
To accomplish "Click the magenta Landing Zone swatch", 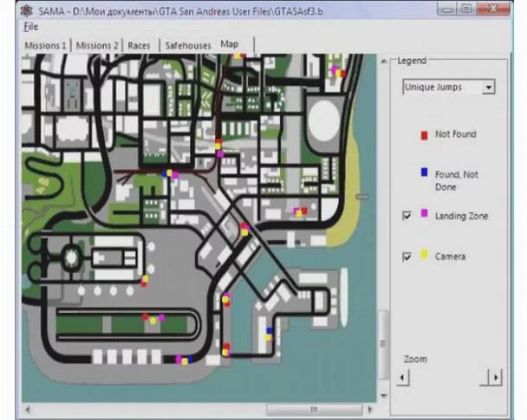I will (x=424, y=213).
